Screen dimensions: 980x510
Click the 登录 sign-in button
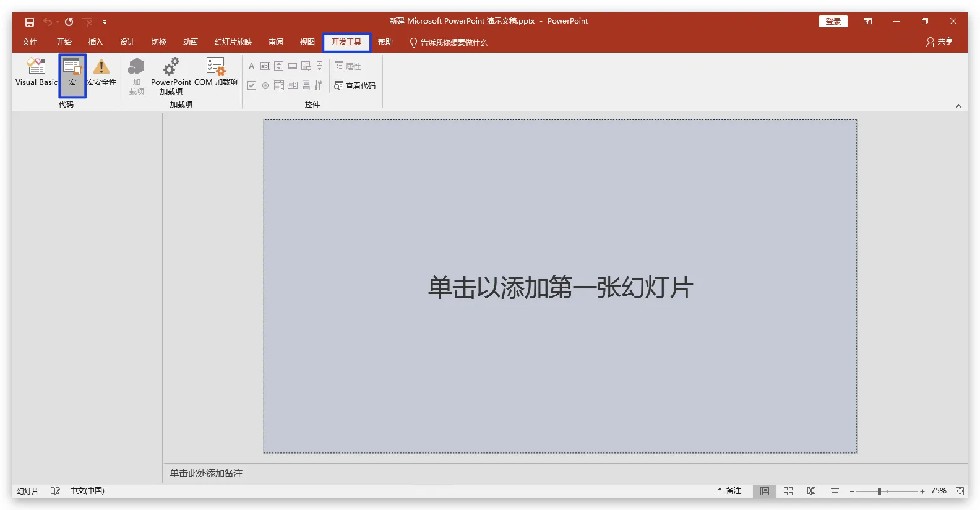[x=833, y=21]
